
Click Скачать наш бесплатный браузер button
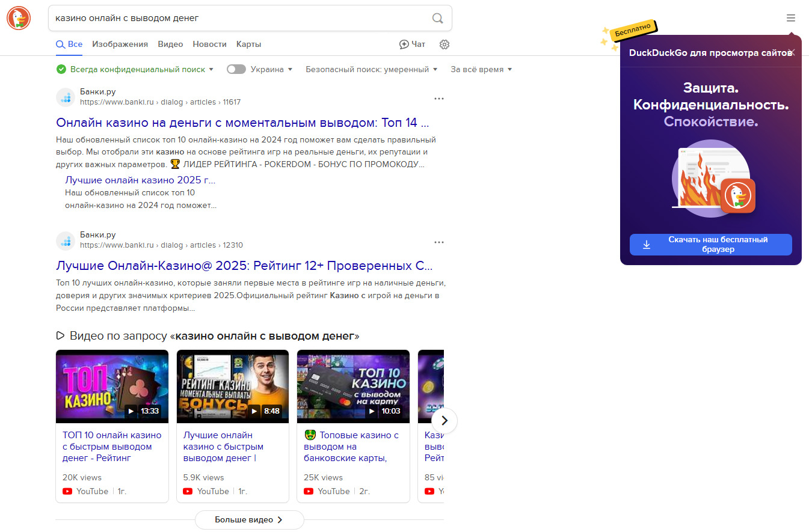click(x=711, y=245)
